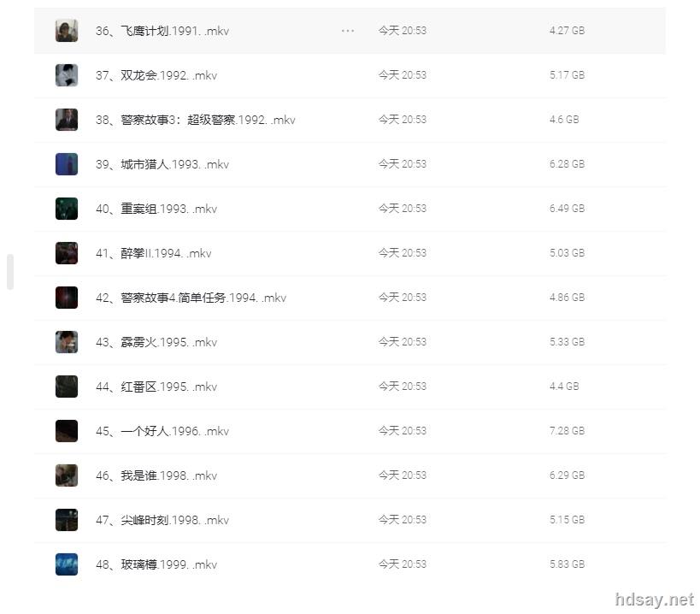The height and width of the screenshot is (614, 700).
Task: Open file 48、玻璃樽.1999.mkv
Action: coord(156,564)
